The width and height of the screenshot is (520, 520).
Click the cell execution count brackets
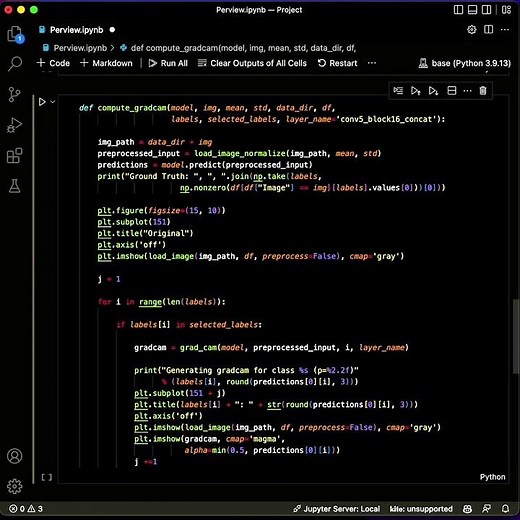pos(47,477)
